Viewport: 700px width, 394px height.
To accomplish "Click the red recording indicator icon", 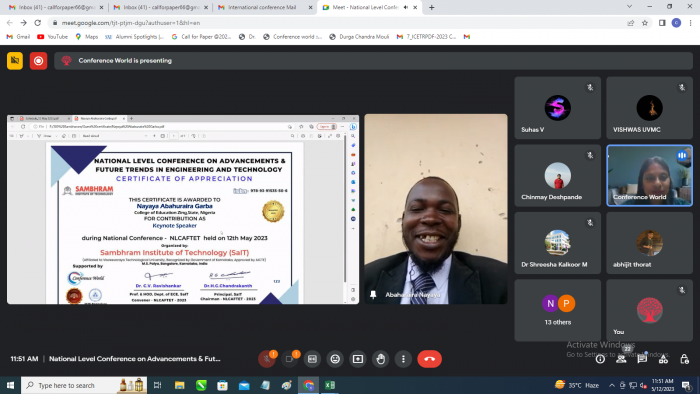I will click(38, 61).
